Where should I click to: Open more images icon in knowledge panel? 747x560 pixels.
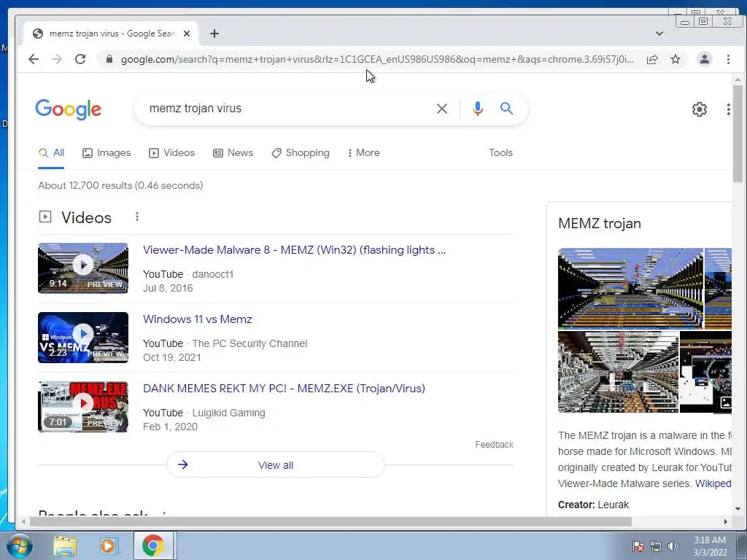(x=725, y=402)
